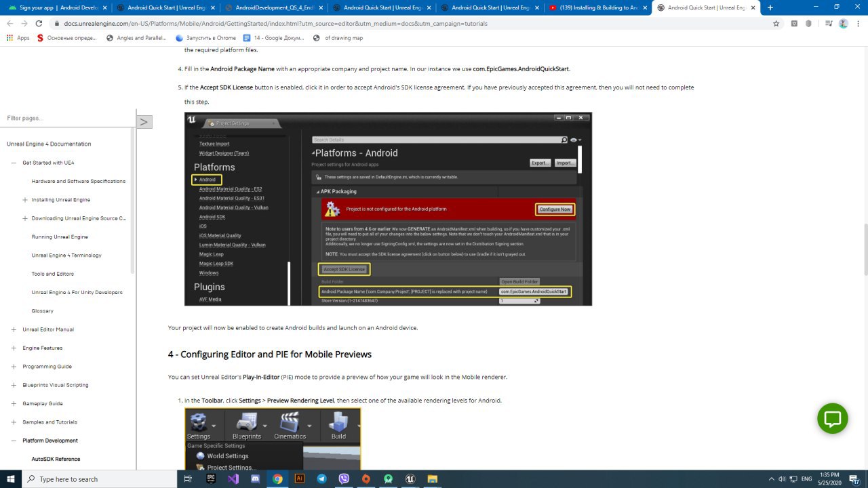Image resolution: width=868 pixels, height=488 pixels.
Task: Collapse Get Started with UE4 section
Action: 14,163
